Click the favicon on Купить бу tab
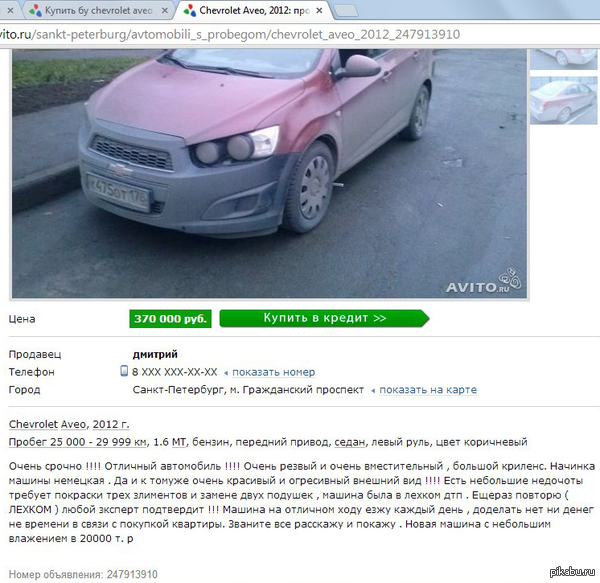The height and width of the screenshot is (583, 600). [x=36, y=11]
